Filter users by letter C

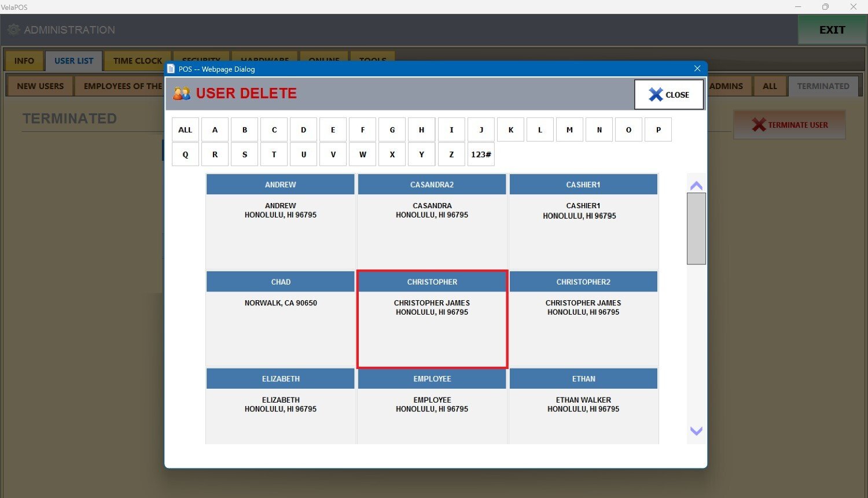tap(274, 130)
